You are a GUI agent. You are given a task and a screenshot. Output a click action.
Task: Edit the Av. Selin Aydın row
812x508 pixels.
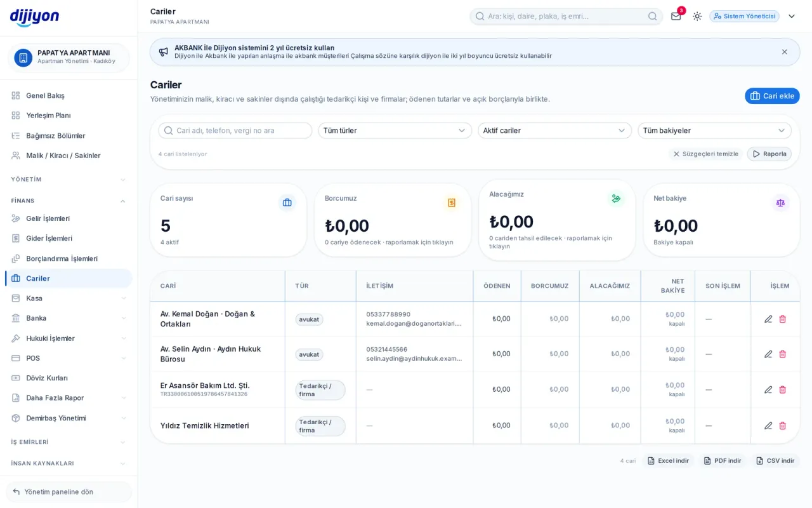click(768, 354)
